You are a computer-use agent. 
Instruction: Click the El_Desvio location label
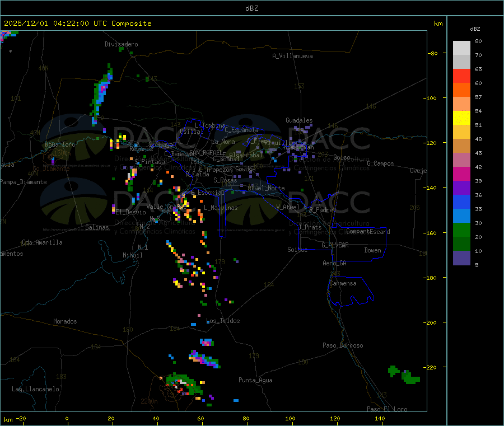(131, 212)
